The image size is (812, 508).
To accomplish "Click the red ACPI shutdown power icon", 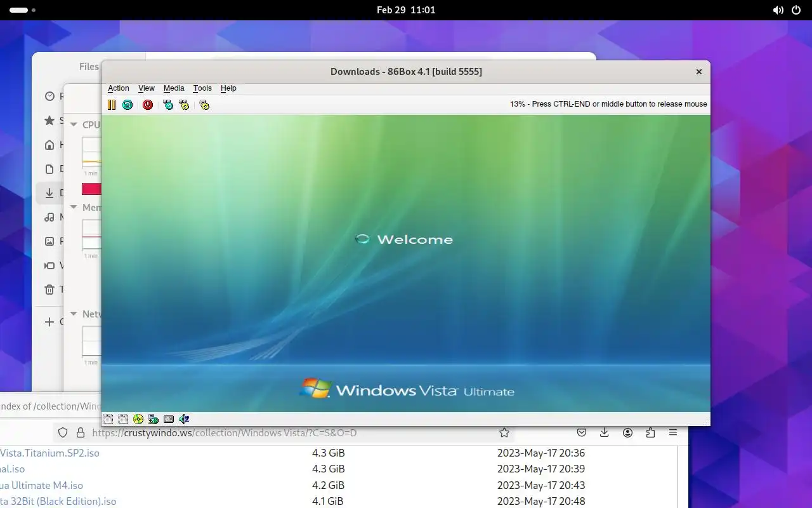I will (148, 105).
